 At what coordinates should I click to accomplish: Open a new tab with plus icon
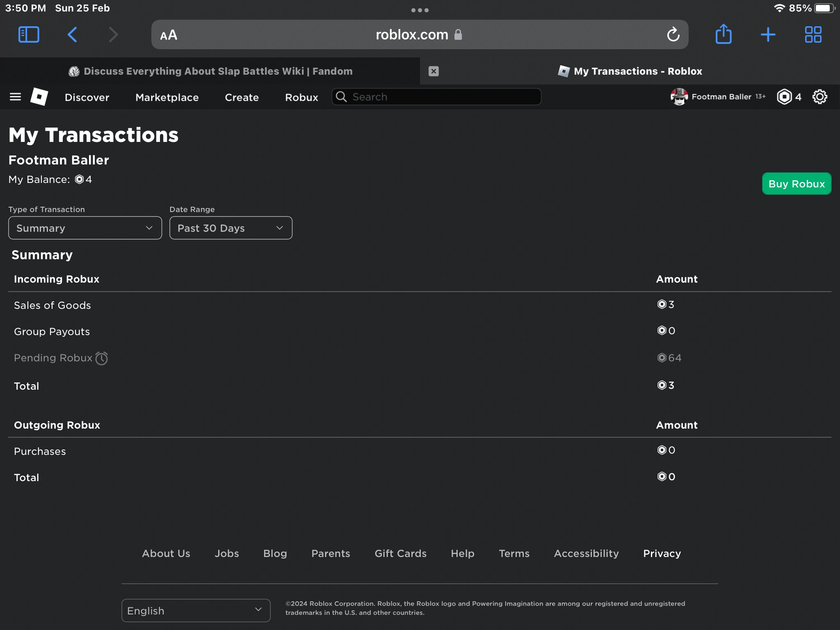(x=768, y=34)
